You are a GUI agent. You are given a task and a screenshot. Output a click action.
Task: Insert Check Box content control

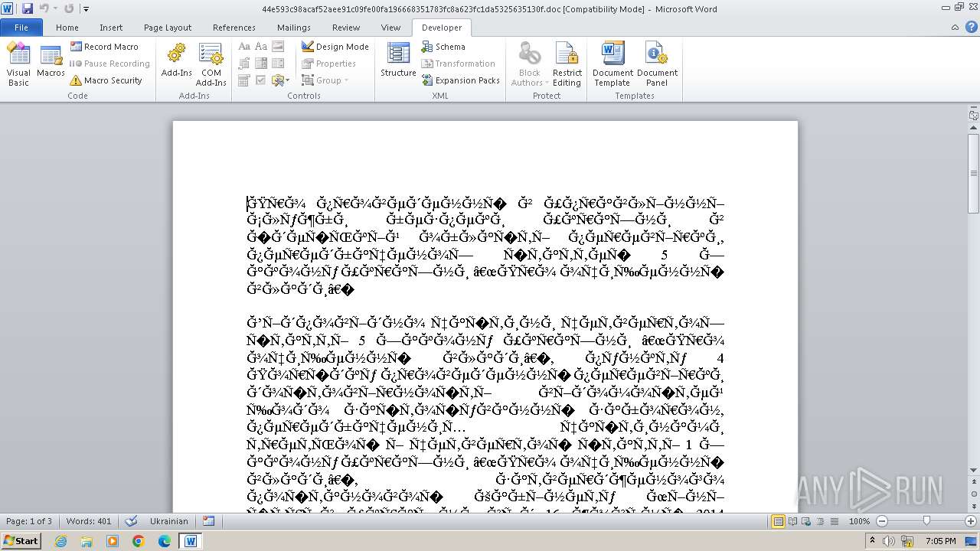coord(261,80)
